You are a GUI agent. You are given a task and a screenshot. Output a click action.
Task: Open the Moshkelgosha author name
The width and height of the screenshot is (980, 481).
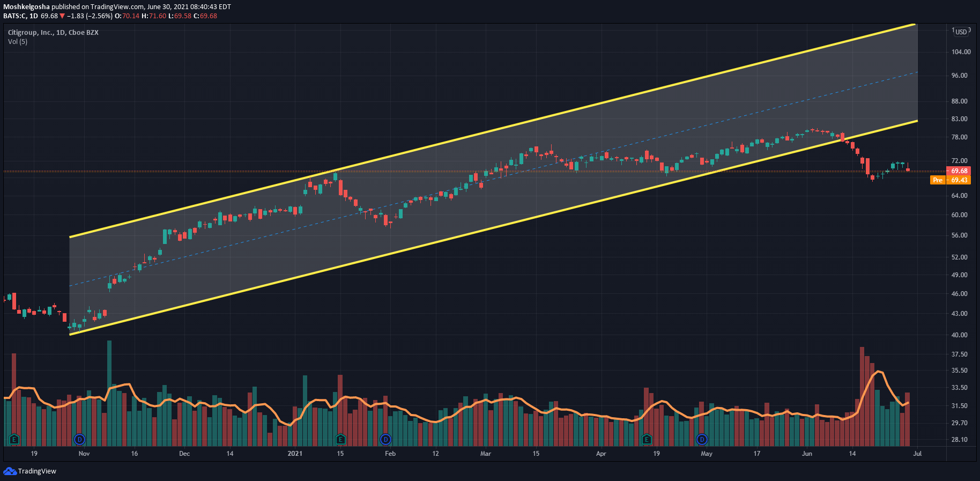point(26,7)
